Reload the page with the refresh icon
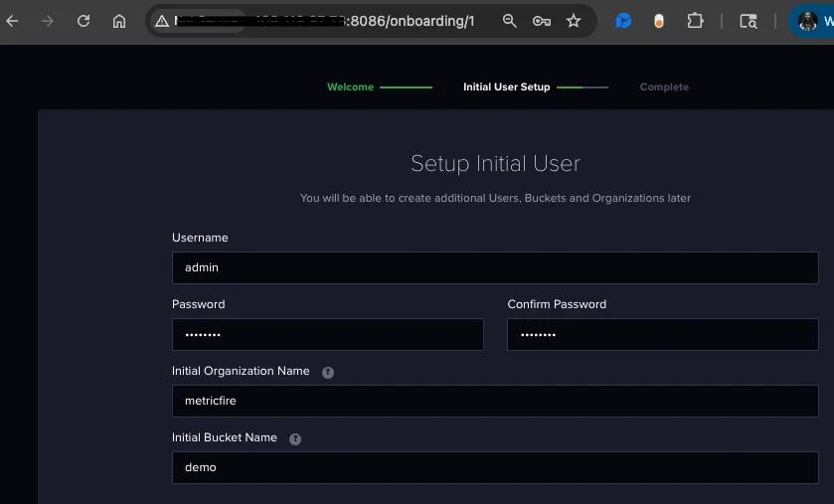This screenshot has height=504, width=834. point(83,21)
